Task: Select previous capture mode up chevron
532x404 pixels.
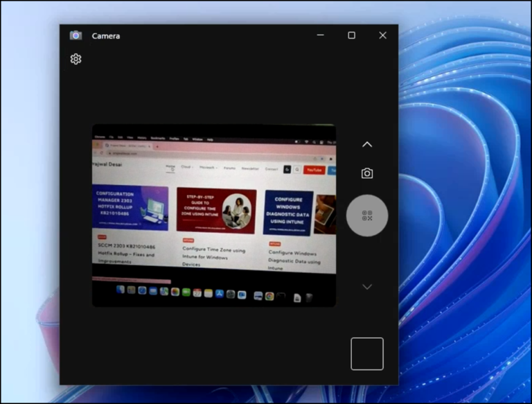Action: coord(367,145)
